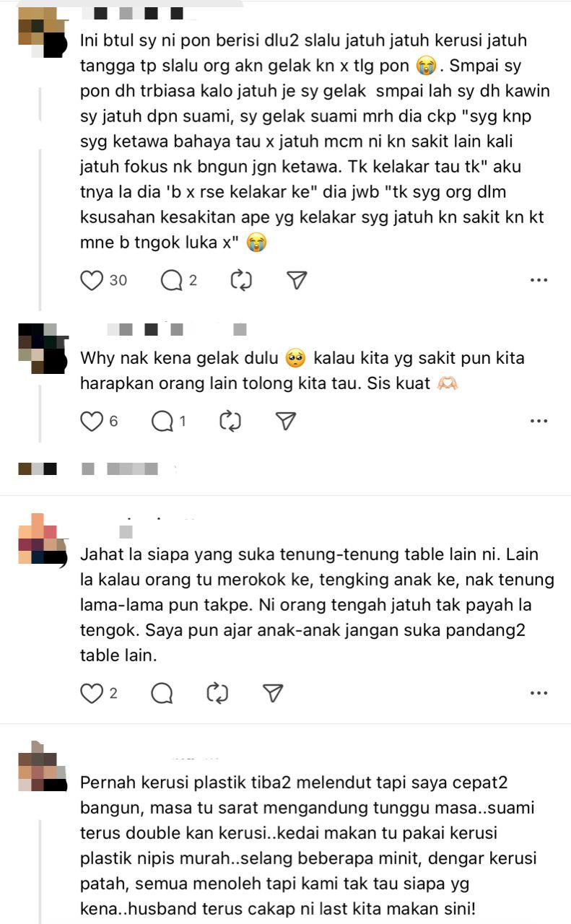Open more options on 'Jahat la' comment

(x=539, y=693)
